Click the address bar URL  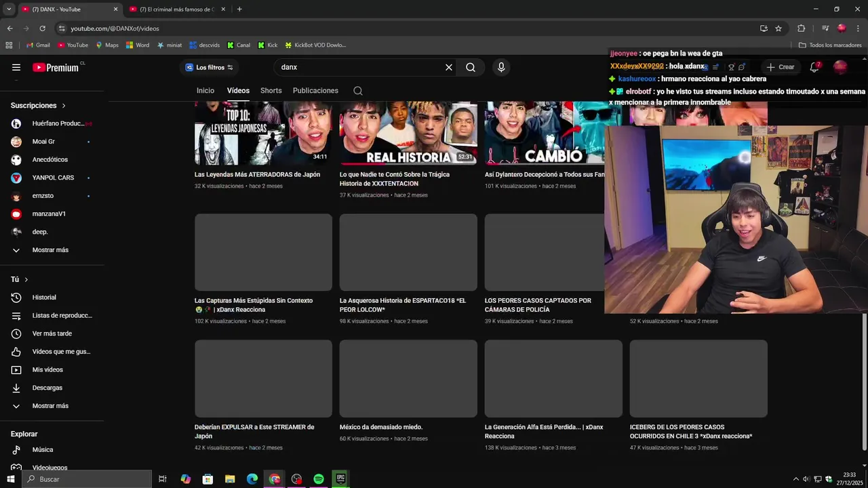115,28
